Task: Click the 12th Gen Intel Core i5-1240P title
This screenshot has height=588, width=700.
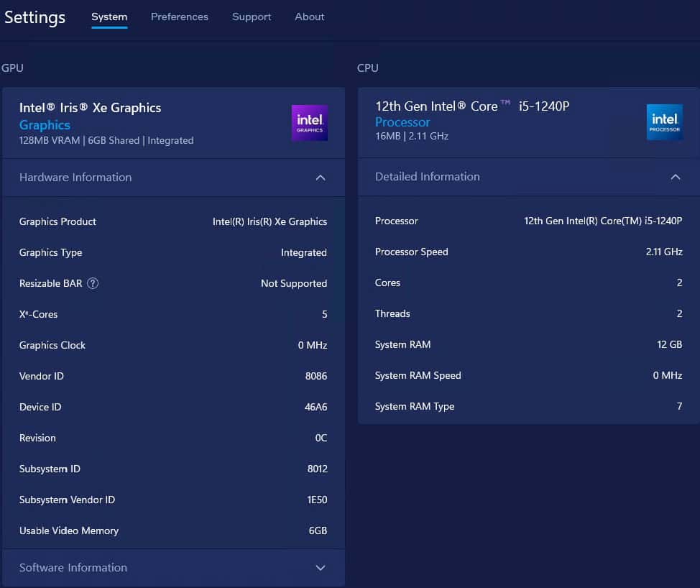Action: pos(472,106)
